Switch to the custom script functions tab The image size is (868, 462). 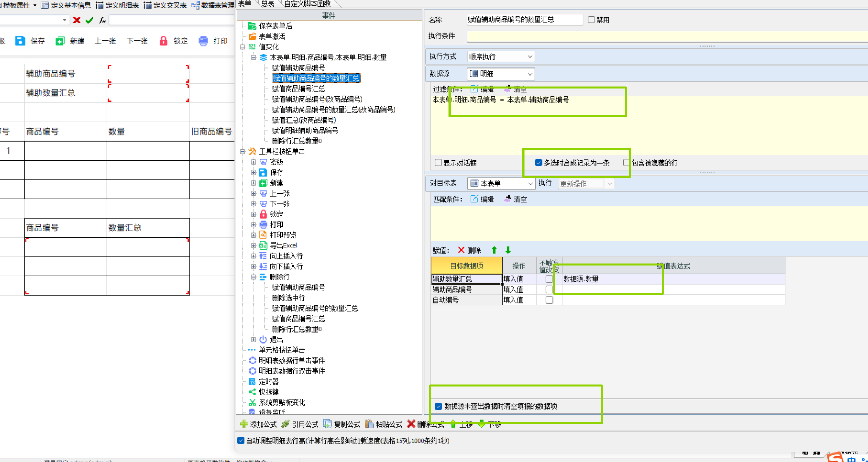click(x=307, y=4)
